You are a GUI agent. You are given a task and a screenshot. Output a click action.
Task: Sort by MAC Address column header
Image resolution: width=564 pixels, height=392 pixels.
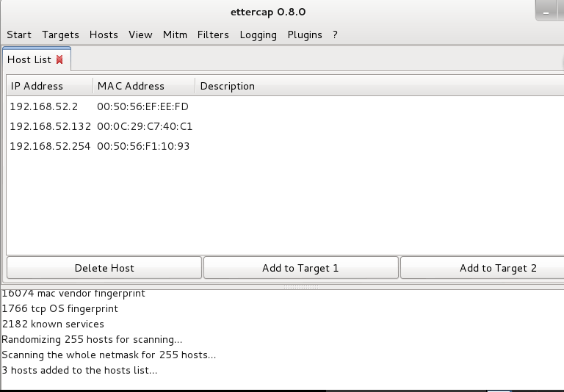pos(144,86)
